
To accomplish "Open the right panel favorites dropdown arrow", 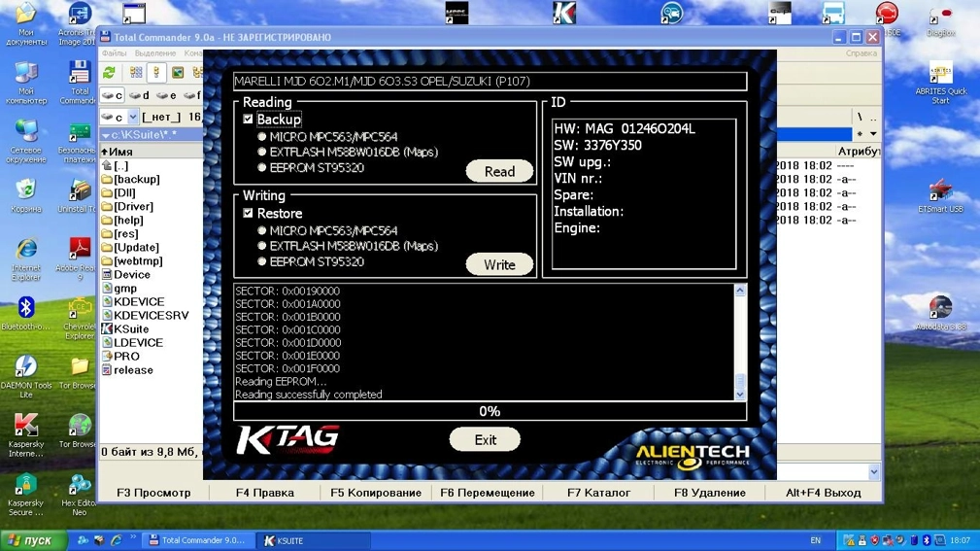I will 873,134.
